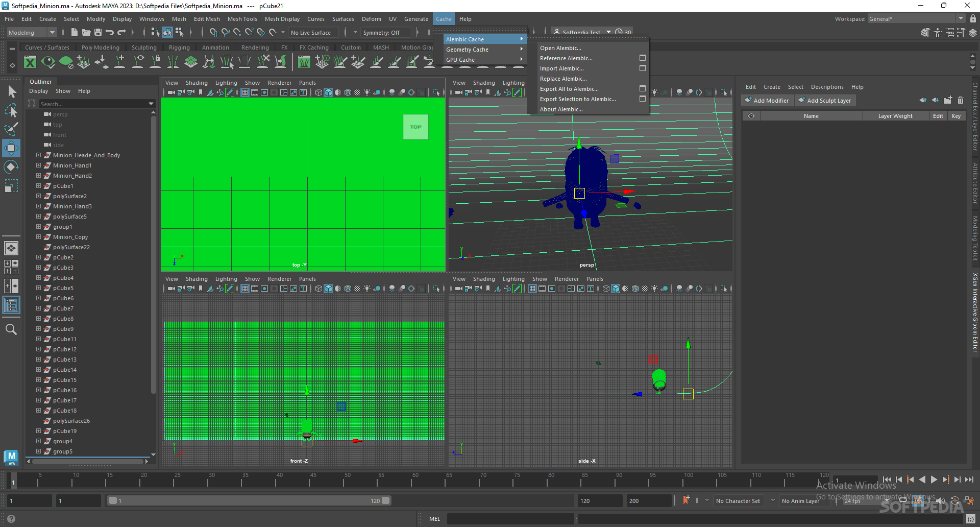Click the first shelf icon with X
Screen dimensions: 980x527
(x=30, y=62)
